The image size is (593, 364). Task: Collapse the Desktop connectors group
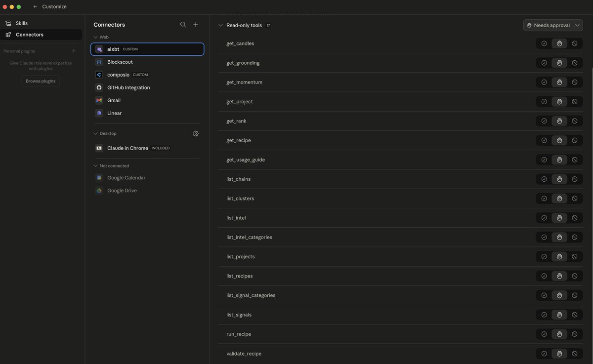(96, 133)
